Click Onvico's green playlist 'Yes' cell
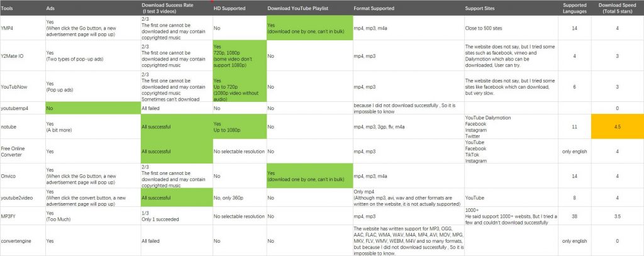Screen dimensions: 644x256 pos(309,176)
